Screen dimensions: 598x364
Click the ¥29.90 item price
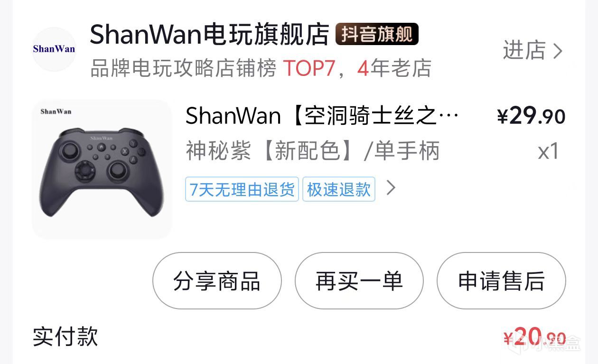click(531, 116)
